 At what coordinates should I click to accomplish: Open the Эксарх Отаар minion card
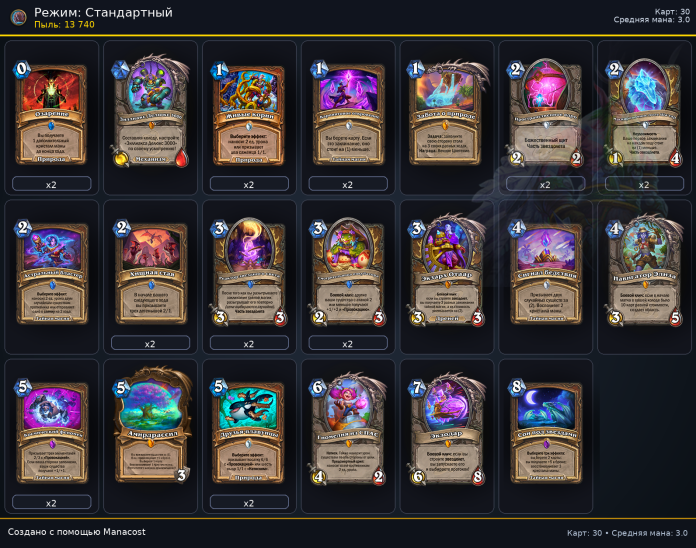[x=447, y=272]
